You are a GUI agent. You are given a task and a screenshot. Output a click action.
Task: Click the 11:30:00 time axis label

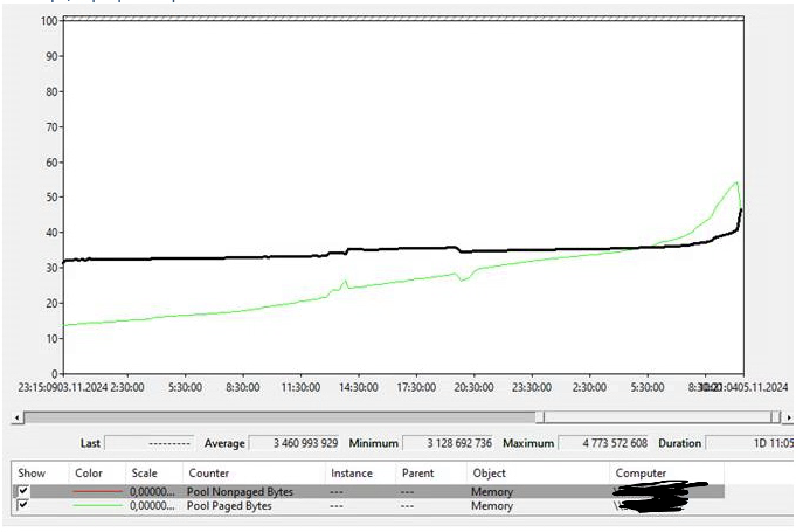pos(300,387)
